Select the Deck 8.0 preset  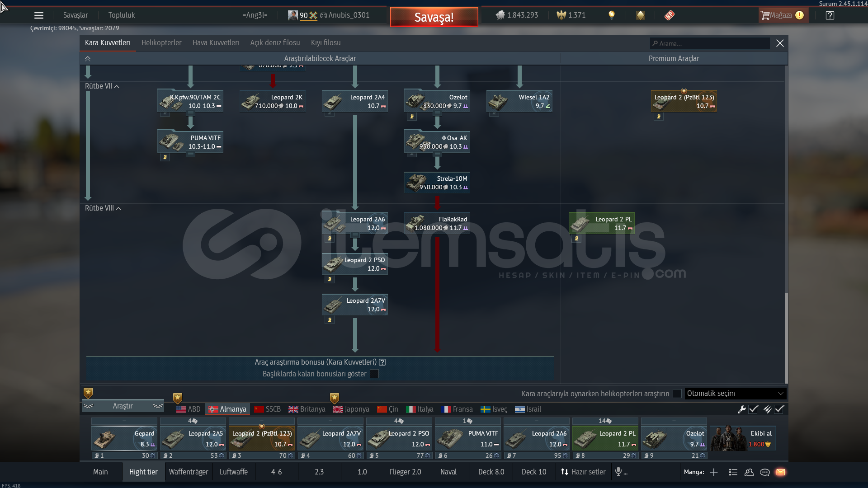pos(491,472)
